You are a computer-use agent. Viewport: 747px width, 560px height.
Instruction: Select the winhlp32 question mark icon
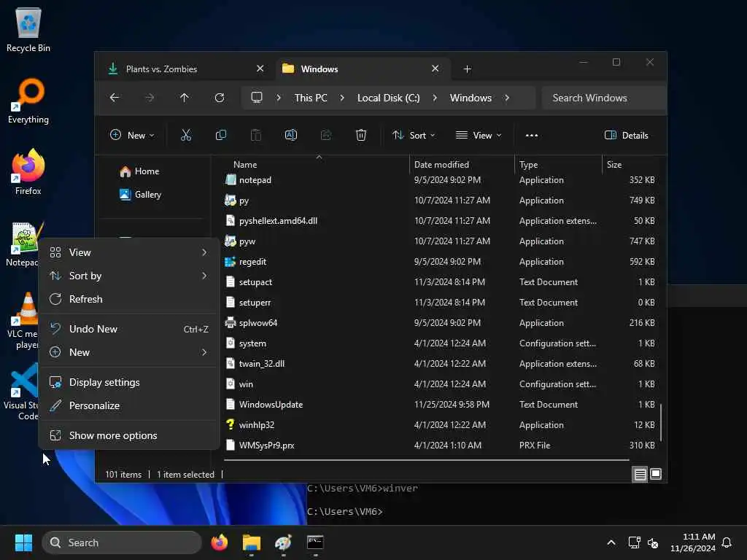coord(230,425)
